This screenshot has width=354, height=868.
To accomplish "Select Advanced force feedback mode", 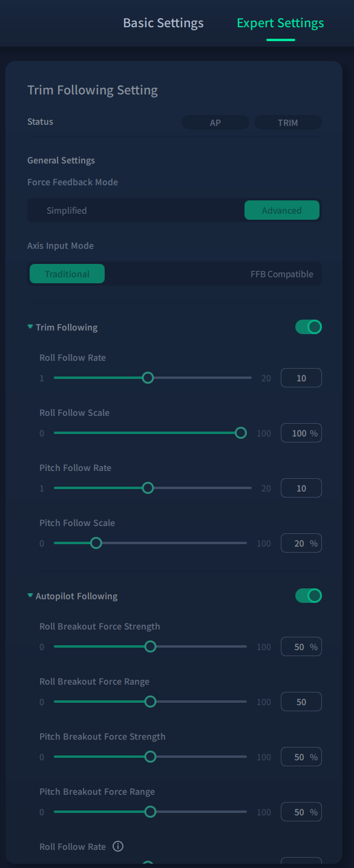I will coord(282,211).
